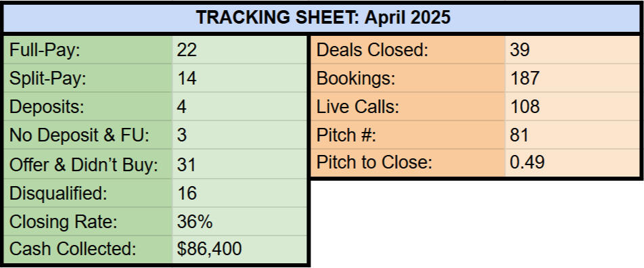The height and width of the screenshot is (268, 644).
Task: Select the No Deposit & FU value 3
Action: [239, 135]
